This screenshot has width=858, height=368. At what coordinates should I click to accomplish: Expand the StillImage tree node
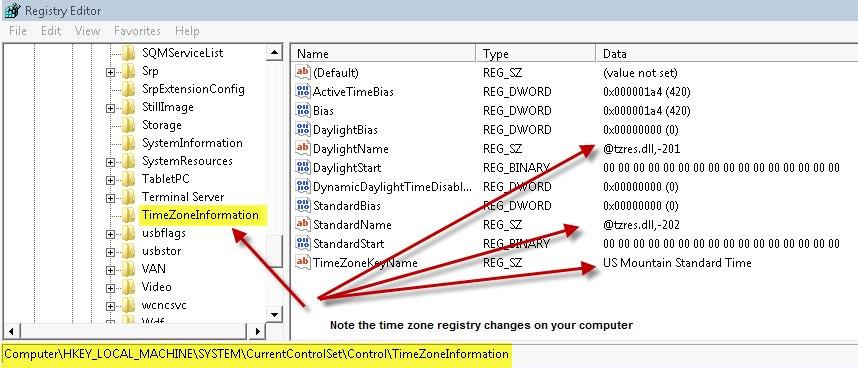pyautogui.click(x=111, y=108)
